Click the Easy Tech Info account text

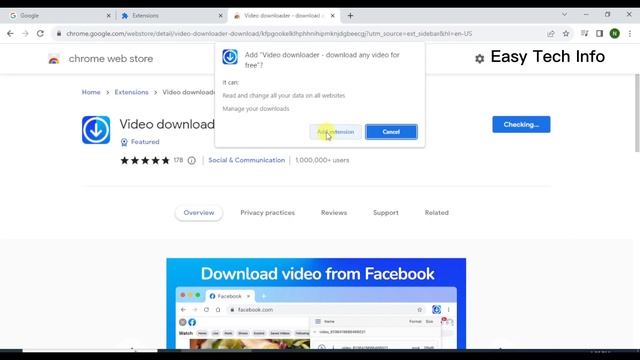coord(548,57)
